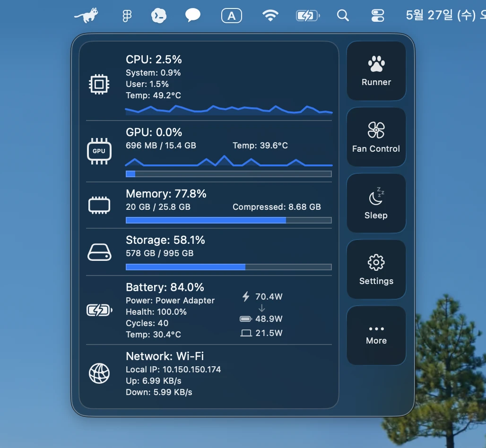Open Settings gear button

click(x=376, y=269)
